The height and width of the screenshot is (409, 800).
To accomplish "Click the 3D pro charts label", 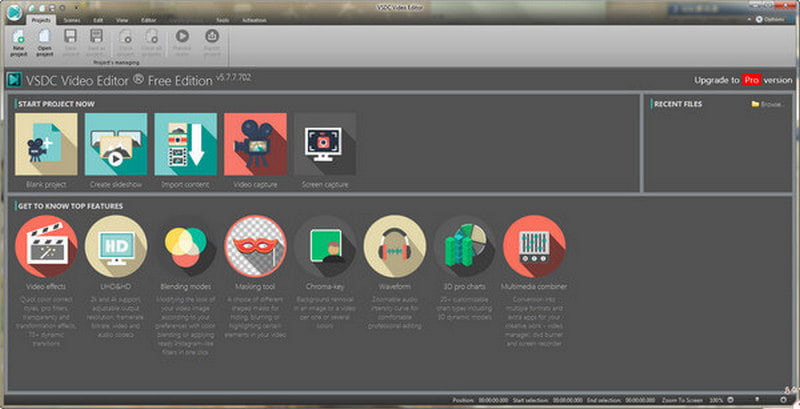I will [x=464, y=287].
